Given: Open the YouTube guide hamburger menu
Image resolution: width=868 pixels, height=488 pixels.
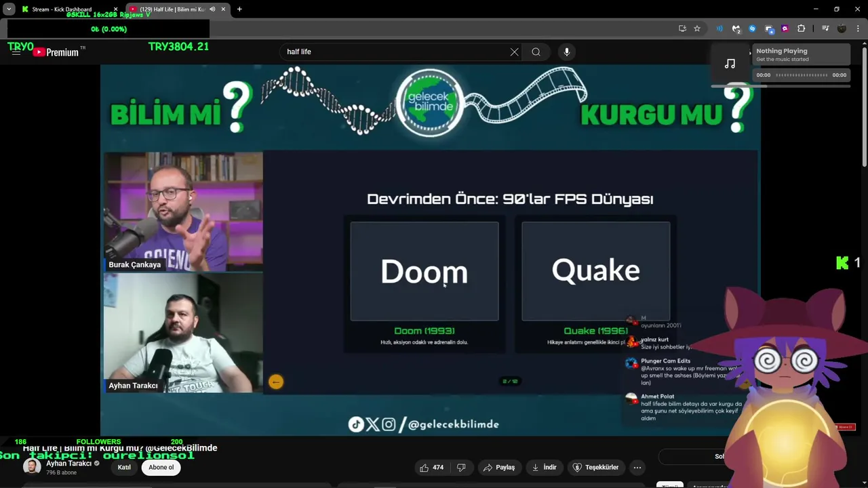Looking at the screenshot, I should (16, 52).
